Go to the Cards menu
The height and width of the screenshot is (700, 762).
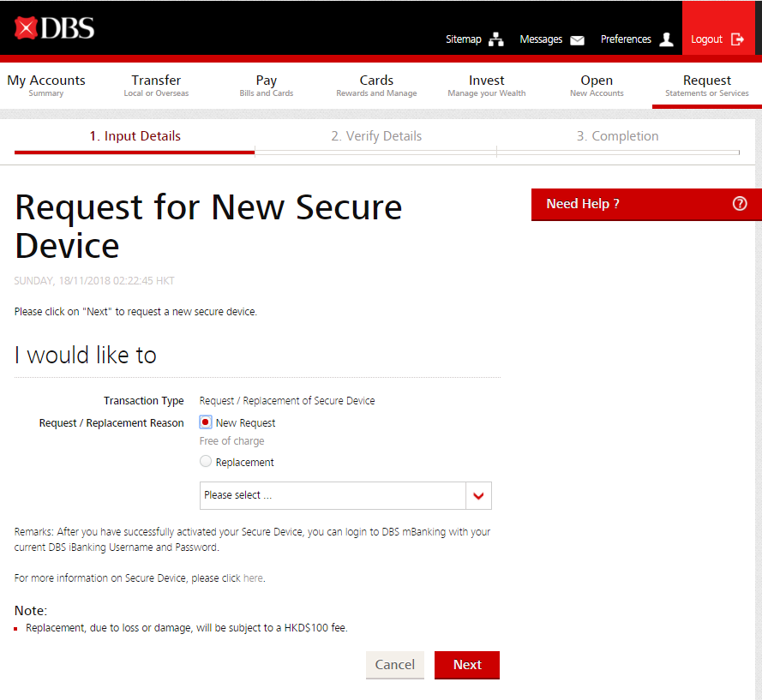[376, 86]
